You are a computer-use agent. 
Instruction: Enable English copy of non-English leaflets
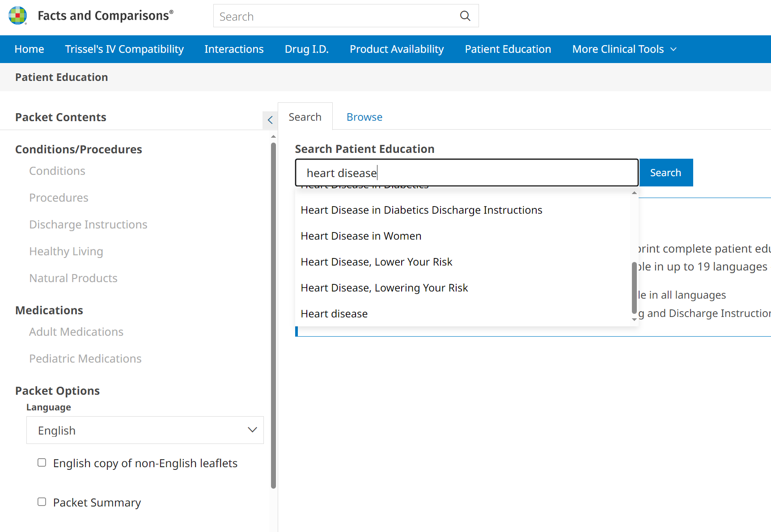click(42, 463)
